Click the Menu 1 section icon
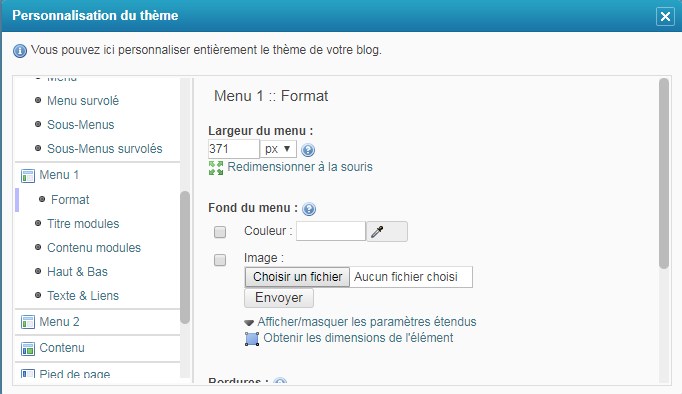Image resolution: width=682 pixels, height=394 pixels. coord(28,176)
